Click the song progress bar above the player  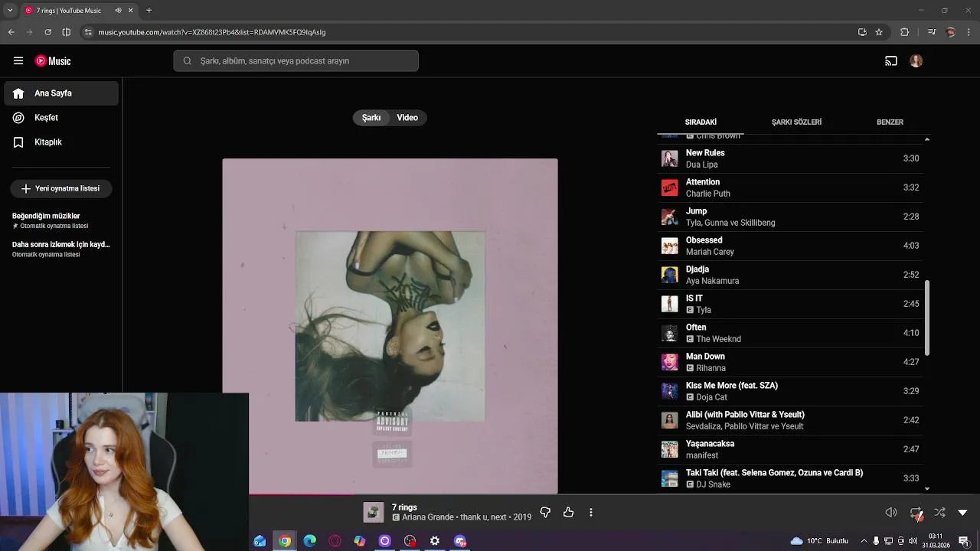point(490,494)
